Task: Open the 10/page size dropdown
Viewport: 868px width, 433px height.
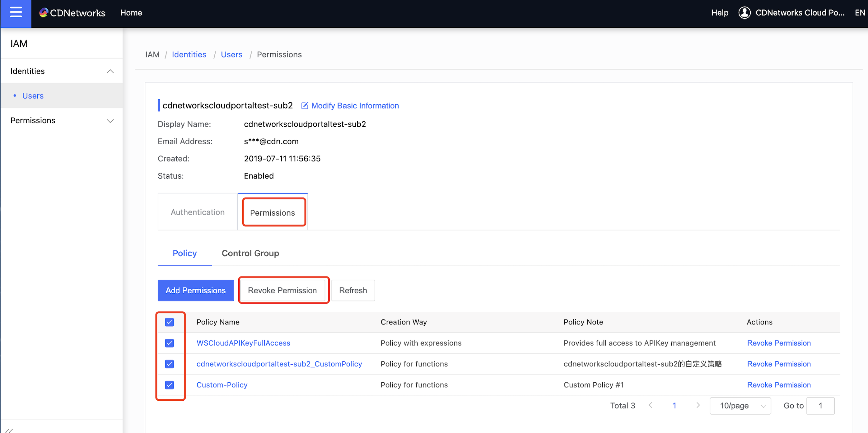Action: 740,406
